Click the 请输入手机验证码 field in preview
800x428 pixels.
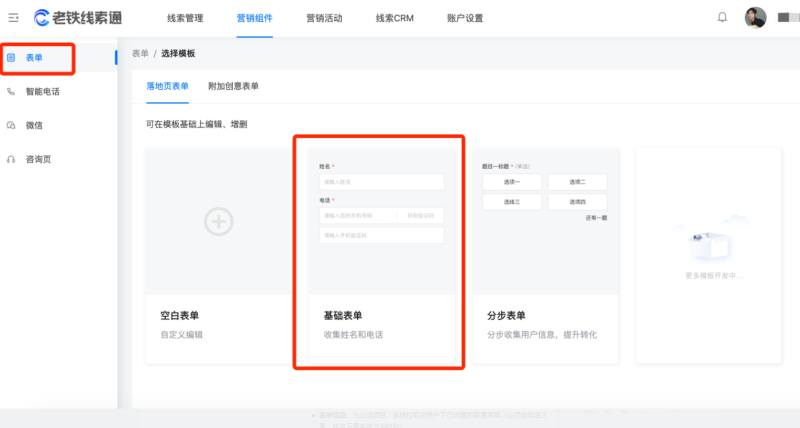tap(382, 236)
